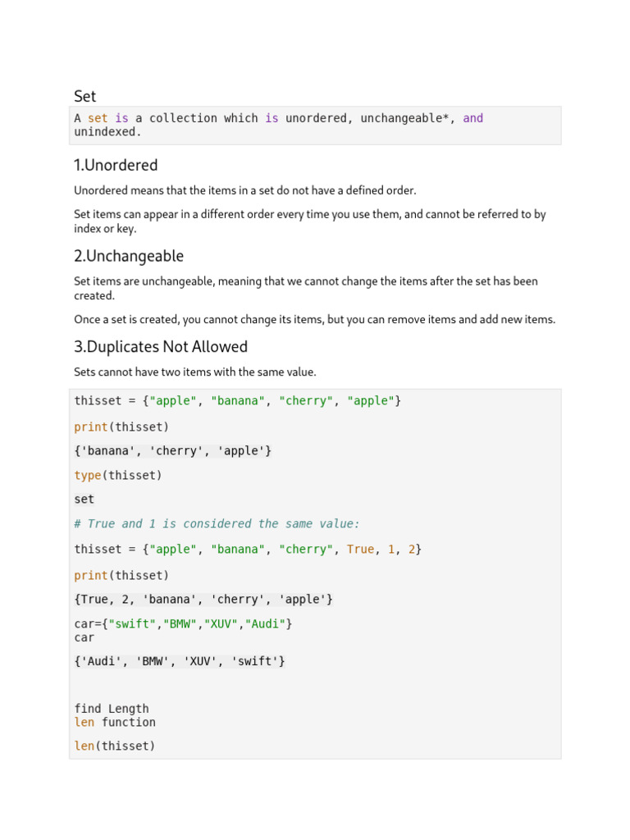This screenshot has height=840, width=630.
Task: Click the "3.Duplicates Not Allowed" heading
Action: click(x=161, y=347)
